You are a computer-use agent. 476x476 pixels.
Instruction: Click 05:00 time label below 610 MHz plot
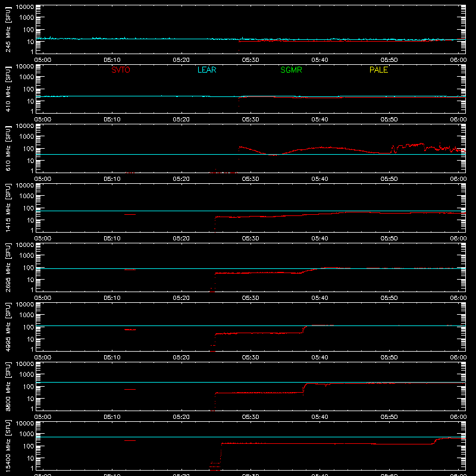coord(43,179)
